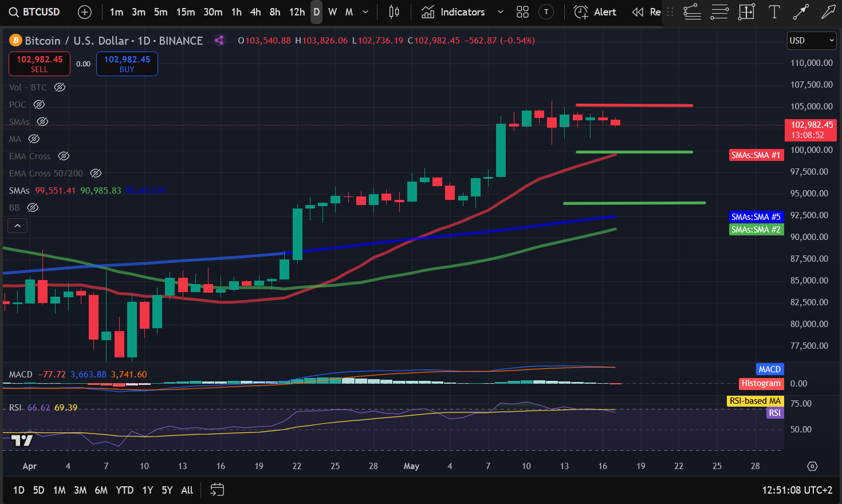
Task: Select the active SMAs legend row
Action: [88, 190]
